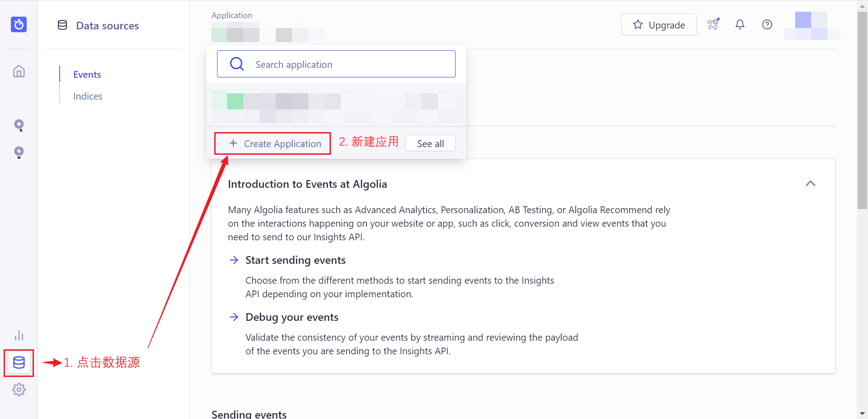Select the Events menu item
The image size is (868, 419).
click(87, 75)
